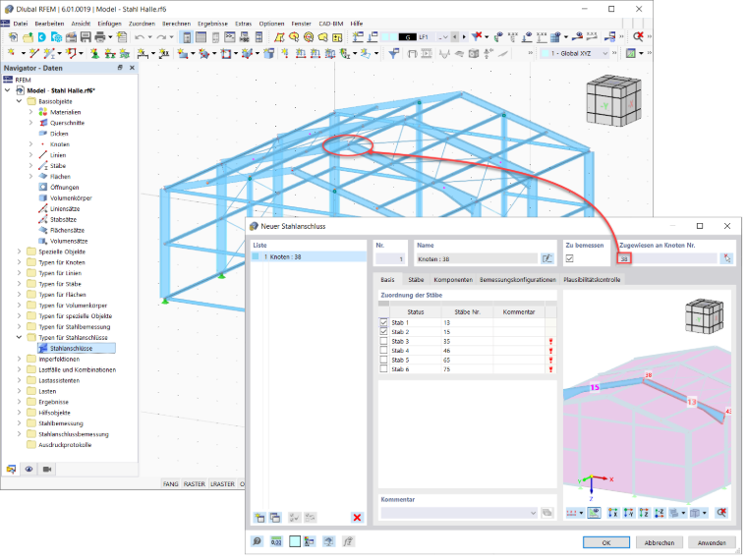Collapse the Basisobjekte folder
Viewport: 747px width, 560px height.
[19, 101]
